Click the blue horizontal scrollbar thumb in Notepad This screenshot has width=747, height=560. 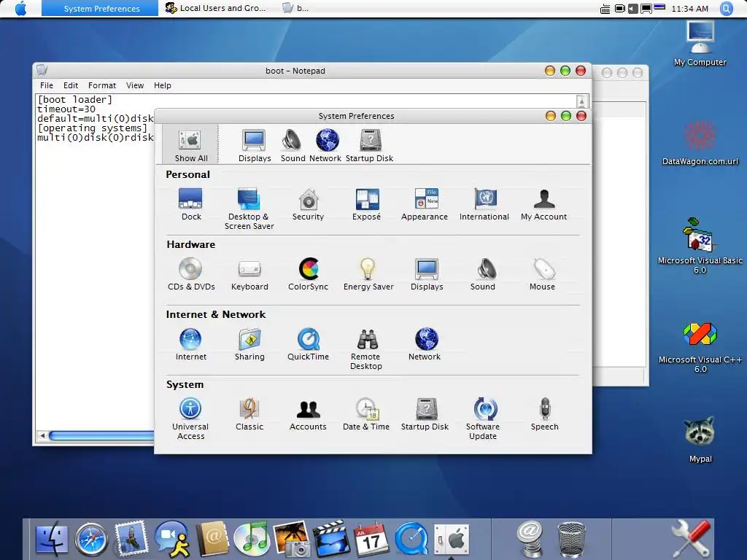pyautogui.click(x=101, y=435)
